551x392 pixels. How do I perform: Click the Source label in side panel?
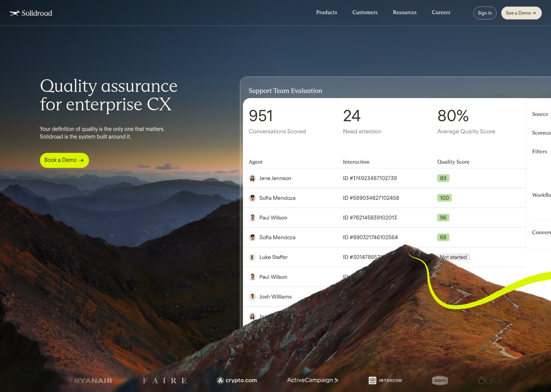540,114
